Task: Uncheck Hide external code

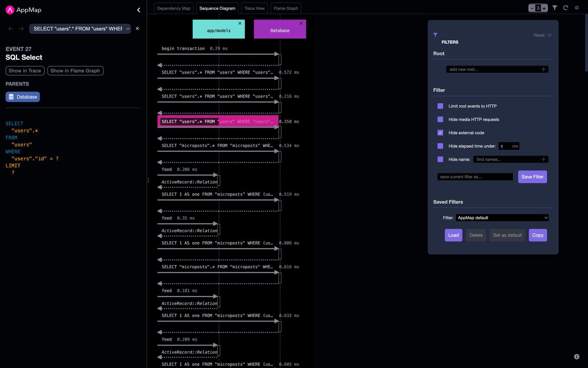Action: coord(440,132)
